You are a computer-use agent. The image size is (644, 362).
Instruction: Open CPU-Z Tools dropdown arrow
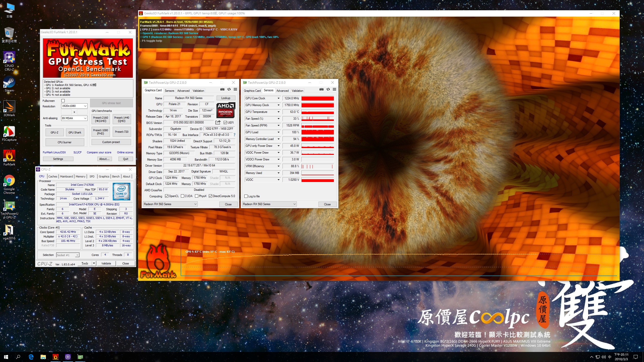(94, 263)
